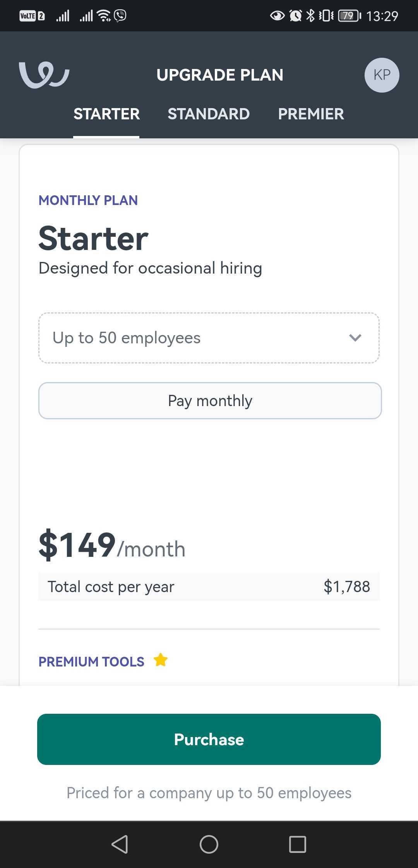Tap the Total cost per year row

[209, 586]
